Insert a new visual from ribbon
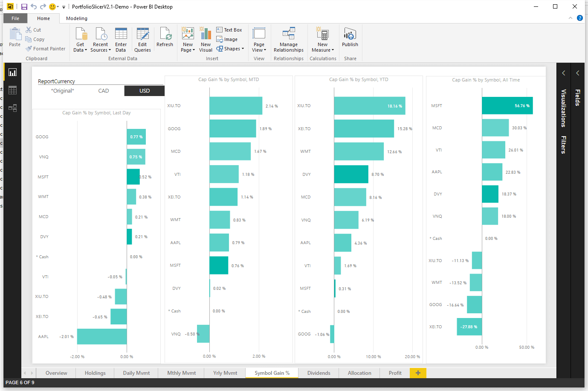This screenshot has width=588, height=391. (206, 40)
